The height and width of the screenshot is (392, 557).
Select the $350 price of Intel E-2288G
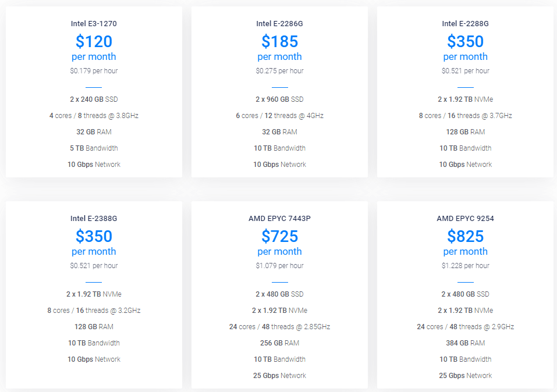pos(466,41)
